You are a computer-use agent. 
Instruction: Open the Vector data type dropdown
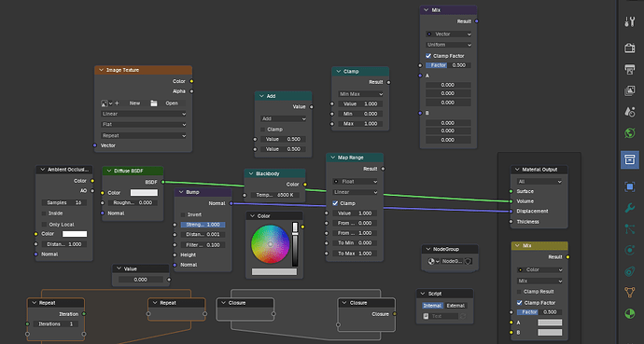coord(449,34)
